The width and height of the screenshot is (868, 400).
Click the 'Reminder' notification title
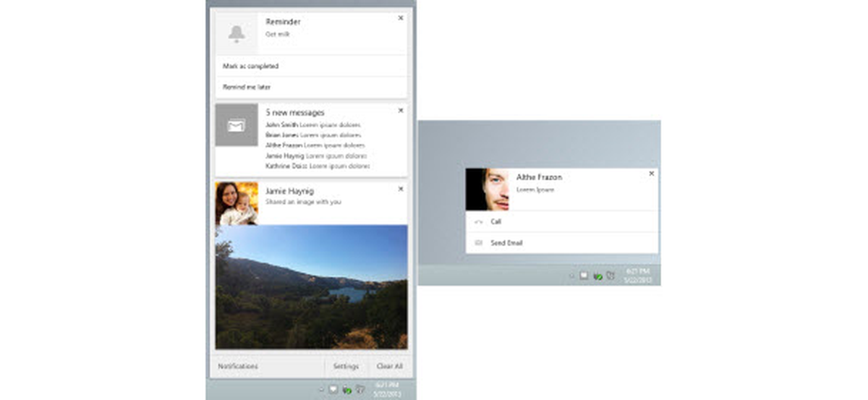click(283, 22)
